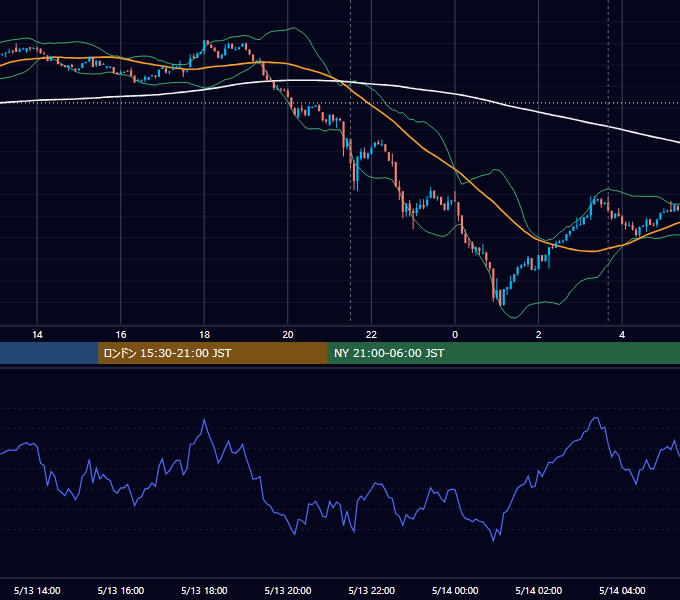Click the 22 hour label on price chart axis
680x600 pixels.
(371, 335)
